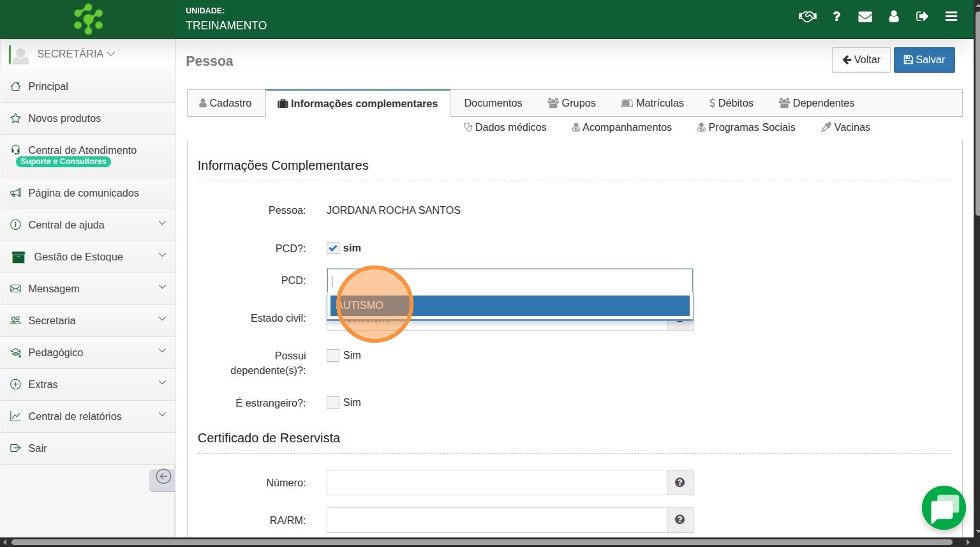
Task: Click help icon beside the Número field
Action: pos(679,483)
